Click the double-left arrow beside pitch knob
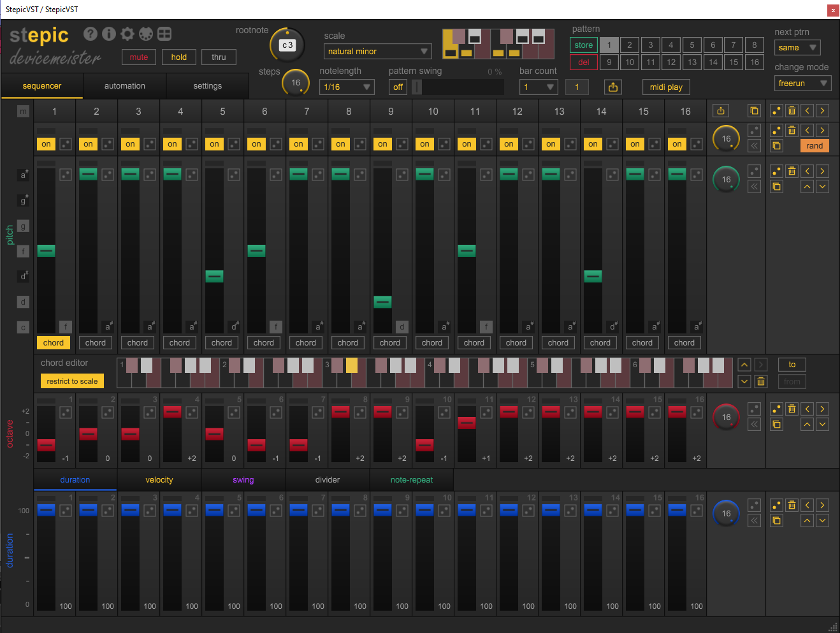840x633 pixels. tap(755, 187)
